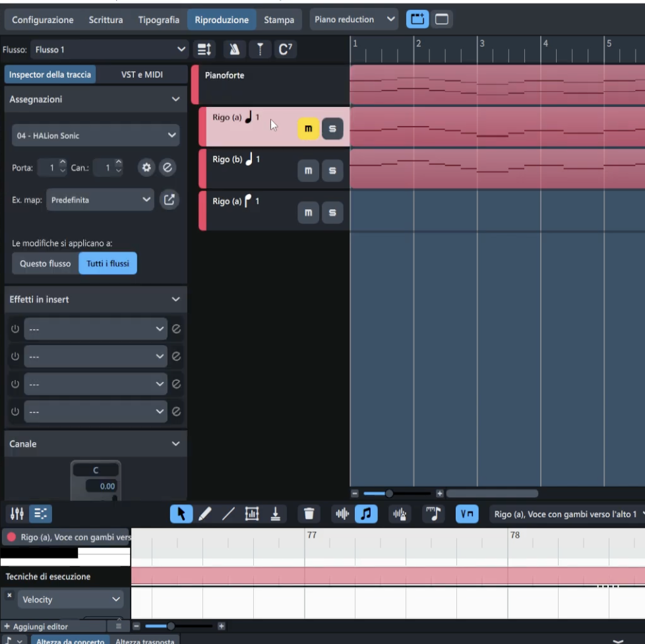The image size is (645, 644).
Task: Choose Questo flusso button
Action: [x=45, y=263]
